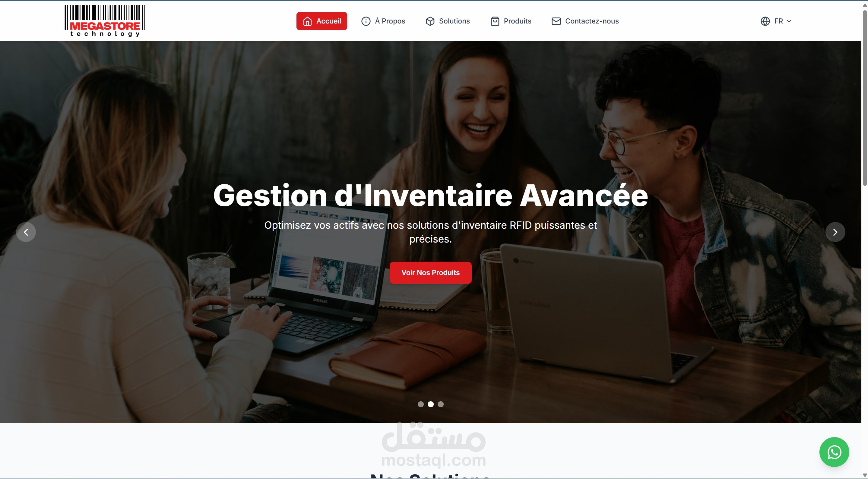Select the first carousel slide dot
868x479 pixels.
(420, 404)
